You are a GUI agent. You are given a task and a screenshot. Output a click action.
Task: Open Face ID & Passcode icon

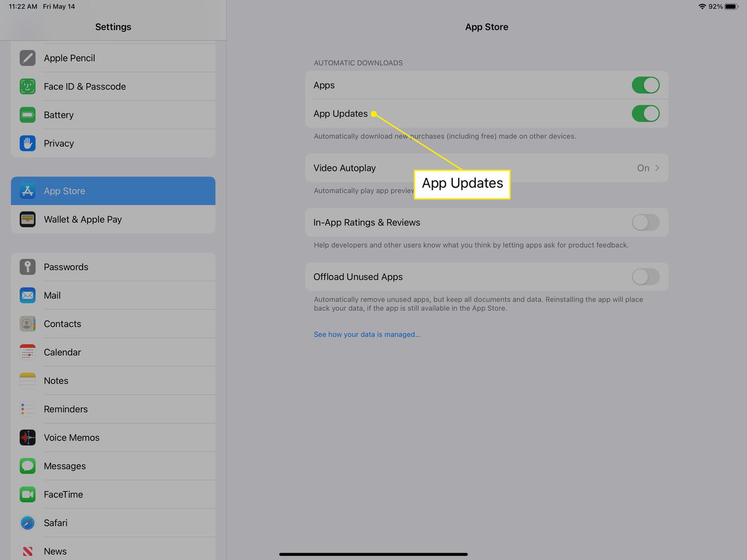27,86
